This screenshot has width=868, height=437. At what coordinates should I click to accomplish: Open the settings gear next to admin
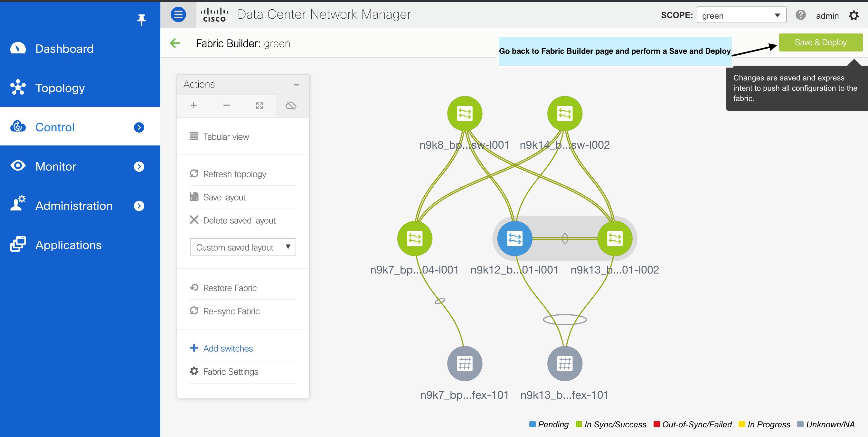854,15
